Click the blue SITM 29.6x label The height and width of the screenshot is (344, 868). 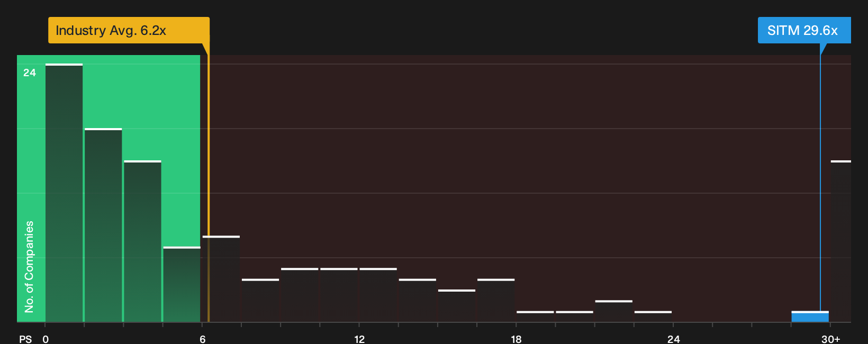pos(804,30)
